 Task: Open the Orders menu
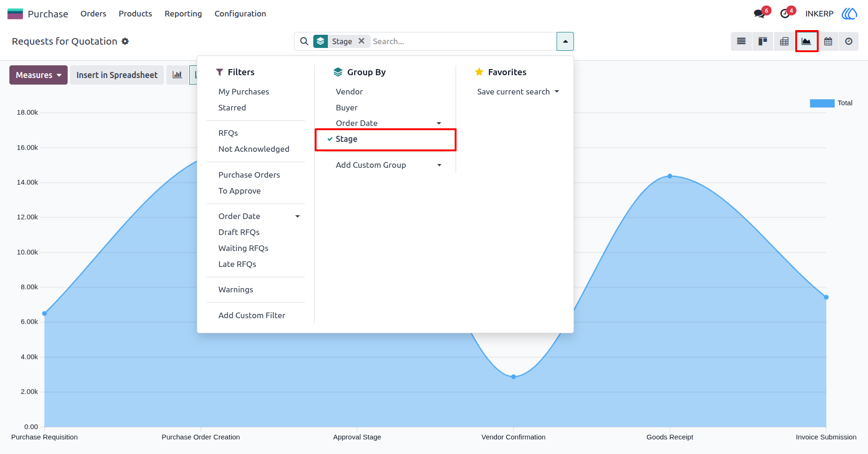[93, 14]
